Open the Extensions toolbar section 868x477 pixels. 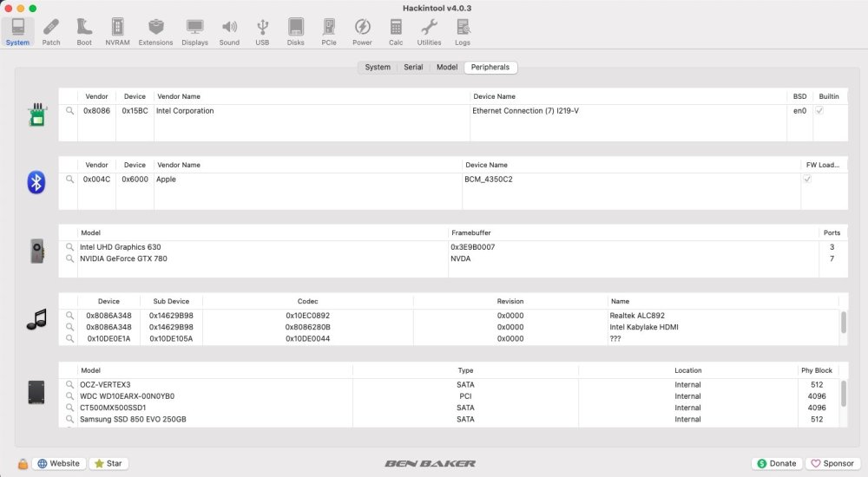(155, 31)
